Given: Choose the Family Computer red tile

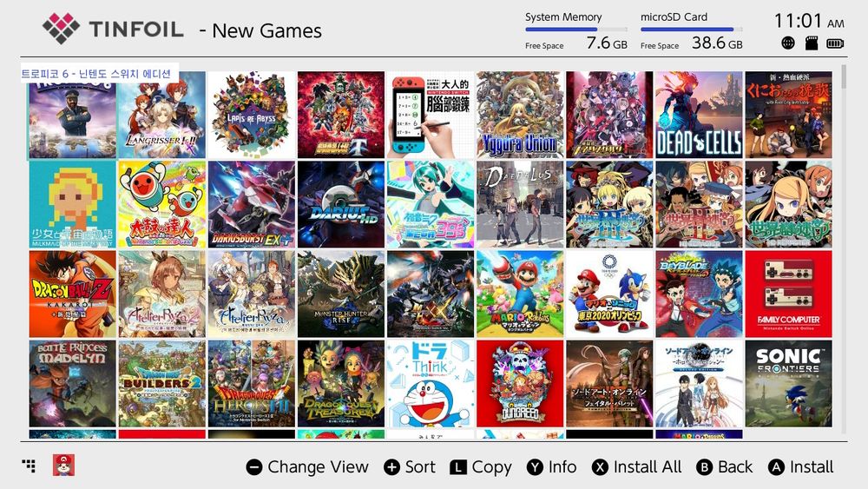Looking at the screenshot, I should pos(788,294).
